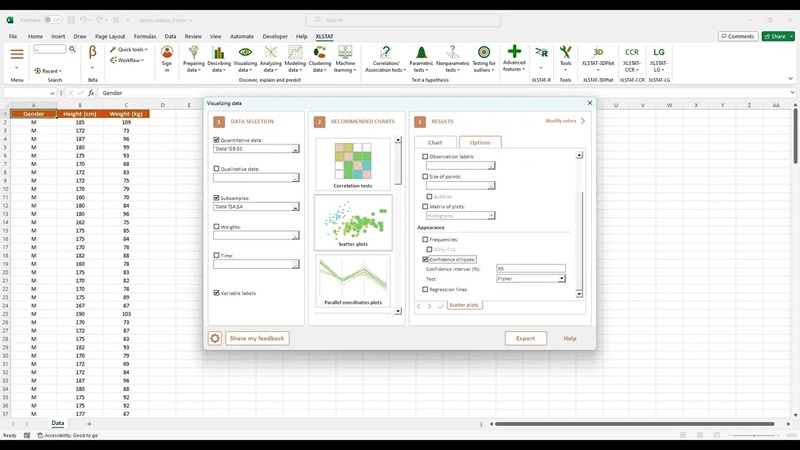Open Testing for outliers

(x=484, y=59)
